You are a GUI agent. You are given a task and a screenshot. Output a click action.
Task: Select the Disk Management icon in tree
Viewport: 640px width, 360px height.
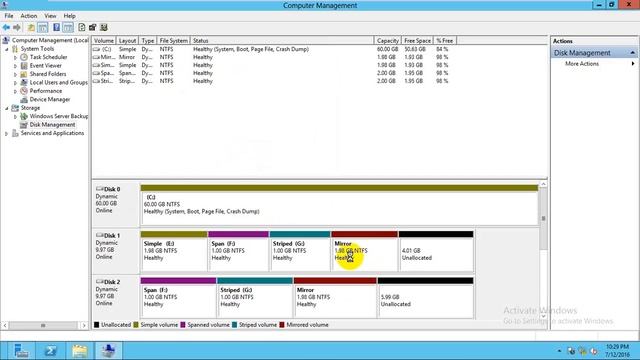(24, 125)
